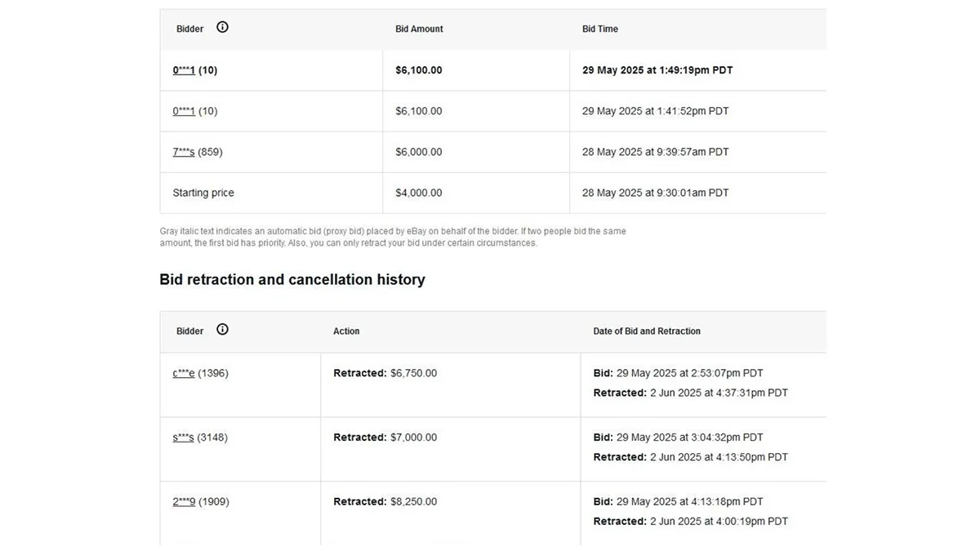Click the Retracted: $7,000.00 entry
The height and width of the screenshot is (551, 980).
(x=385, y=437)
